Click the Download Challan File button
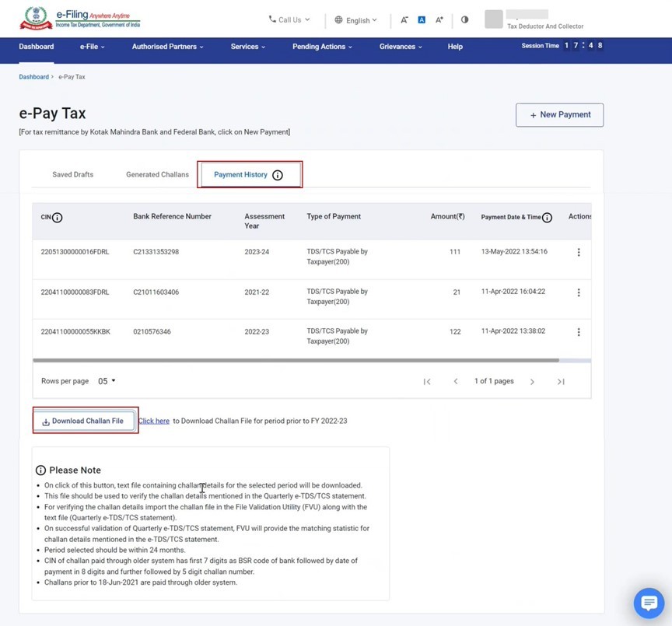 pyautogui.click(x=84, y=421)
